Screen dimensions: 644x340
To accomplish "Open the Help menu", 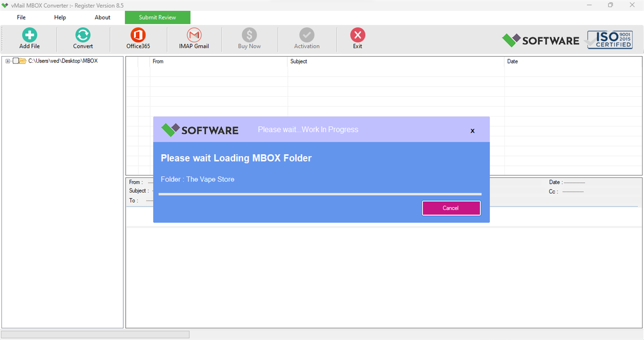I will click(59, 17).
